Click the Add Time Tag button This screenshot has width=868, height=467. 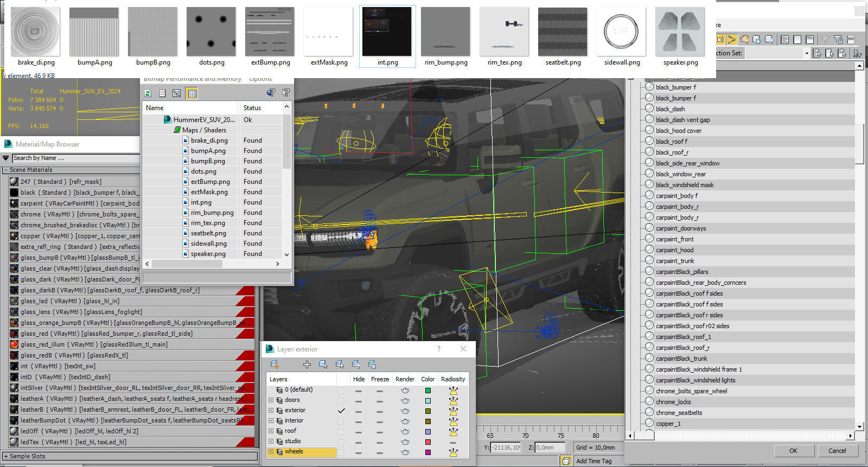[593, 461]
